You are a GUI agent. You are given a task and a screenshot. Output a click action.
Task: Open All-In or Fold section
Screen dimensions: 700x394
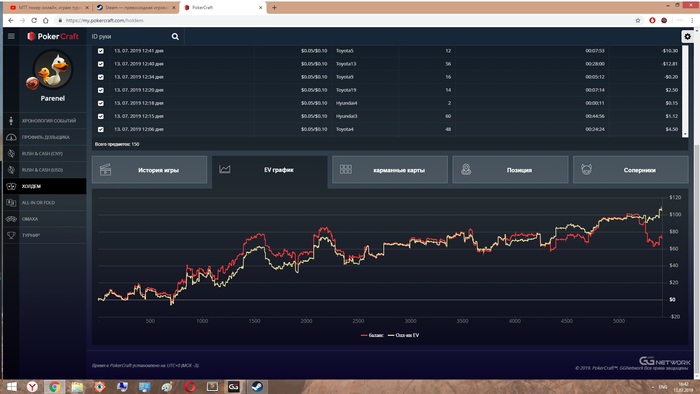coord(38,203)
